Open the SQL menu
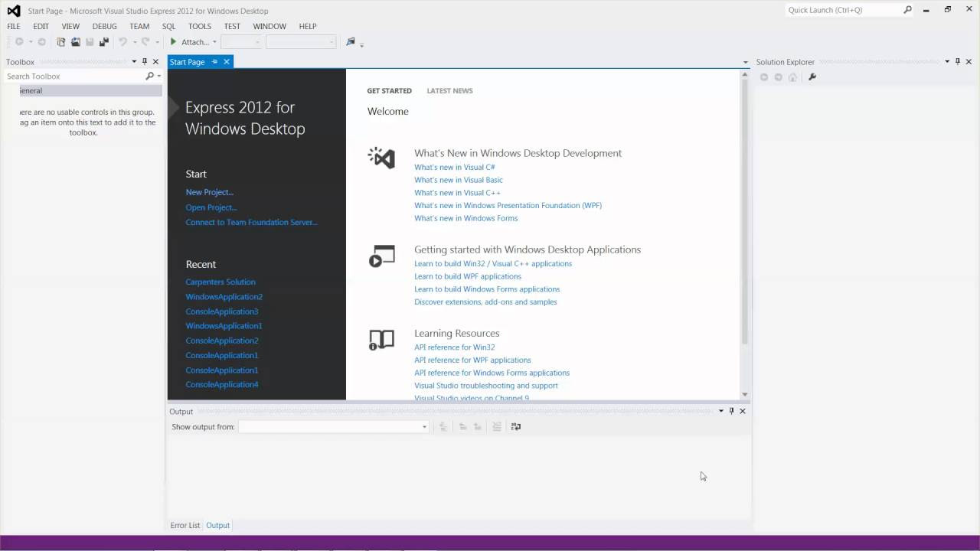Viewport: 980px width, 551px height. pos(169,26)
